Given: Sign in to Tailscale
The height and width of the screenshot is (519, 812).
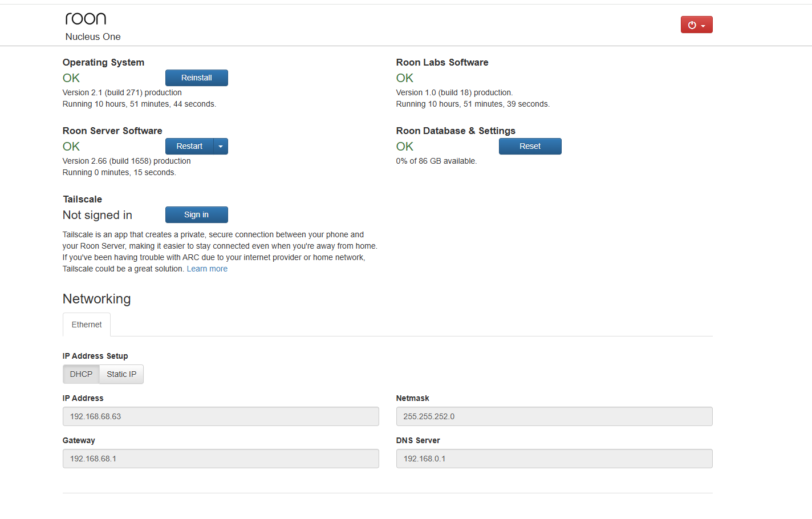Looking at the screenshot, I should 197,214.
